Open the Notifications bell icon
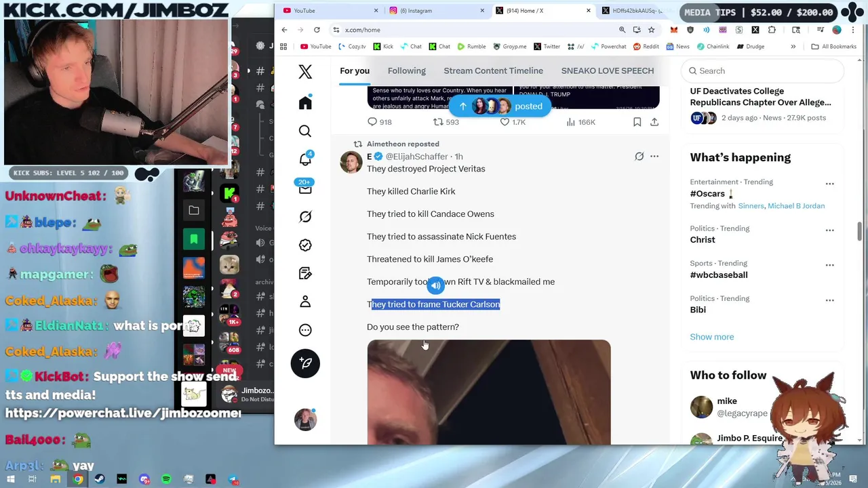This screenshot has width=868, height=488. click(305, 159)
